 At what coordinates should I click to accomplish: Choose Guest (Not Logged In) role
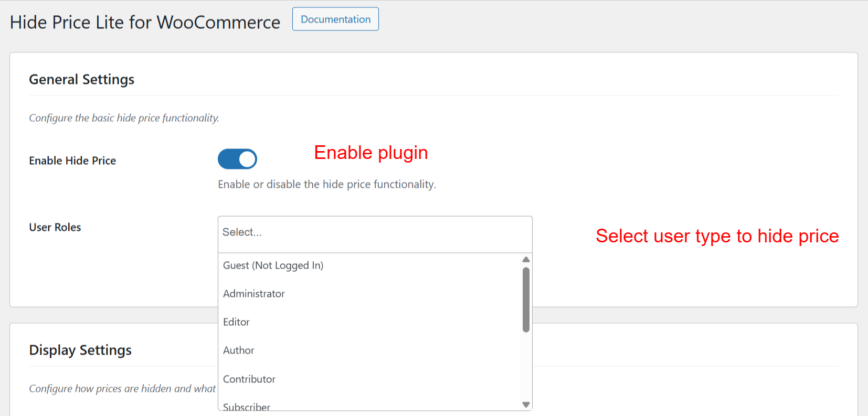(369, 265)
